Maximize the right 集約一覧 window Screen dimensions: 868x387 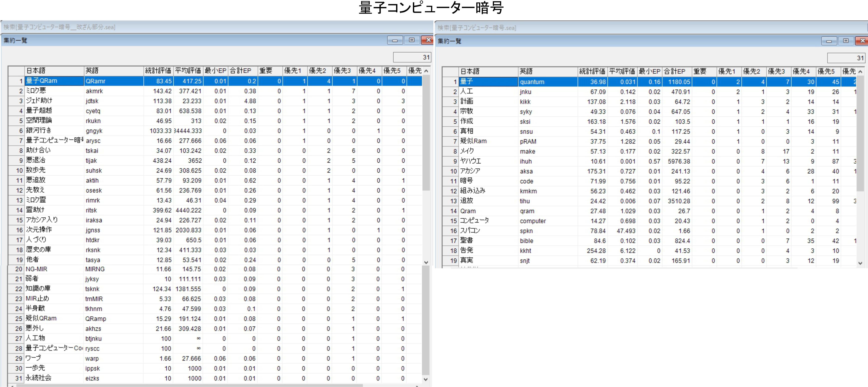pyautogui.click(x=846, y=41)
